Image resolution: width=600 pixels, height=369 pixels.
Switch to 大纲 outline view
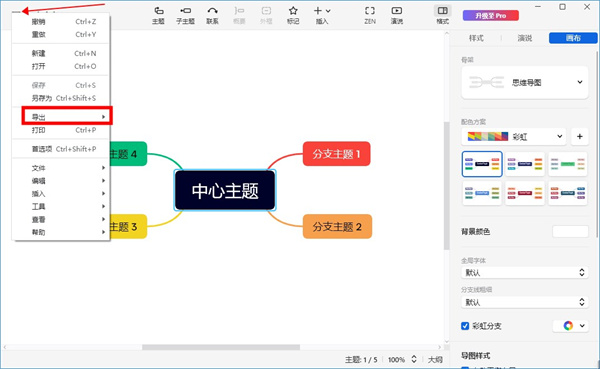[x=435, y=359]
